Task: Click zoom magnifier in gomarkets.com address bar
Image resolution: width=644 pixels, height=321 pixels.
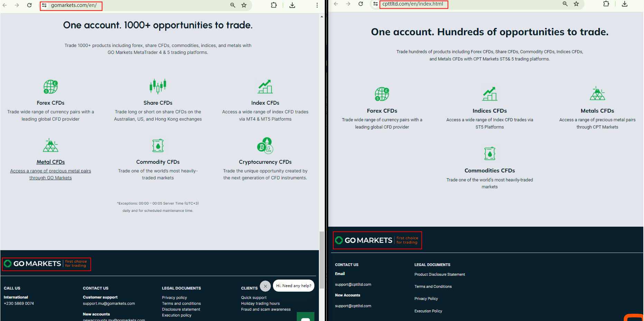Action: tap(233, 5)
